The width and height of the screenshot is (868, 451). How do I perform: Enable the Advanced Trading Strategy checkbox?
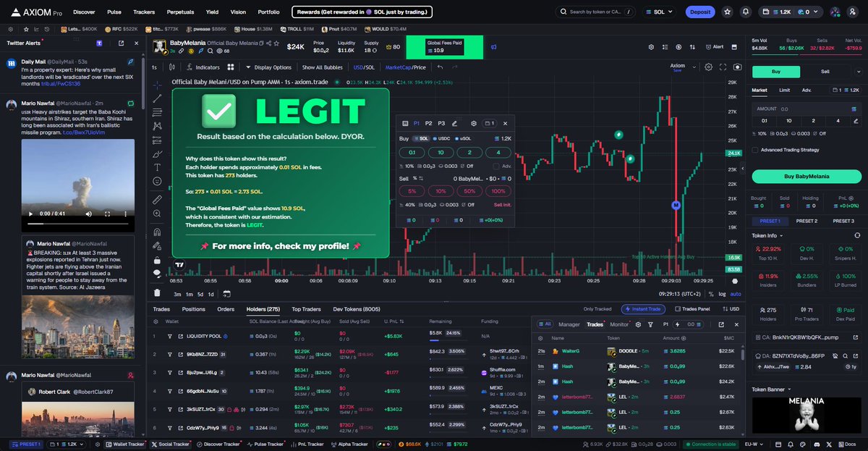[x=756, y=150]
